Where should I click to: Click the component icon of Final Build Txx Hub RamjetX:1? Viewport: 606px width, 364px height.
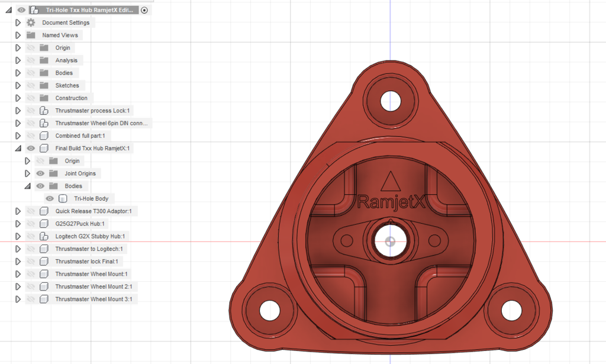coord(44,149)
